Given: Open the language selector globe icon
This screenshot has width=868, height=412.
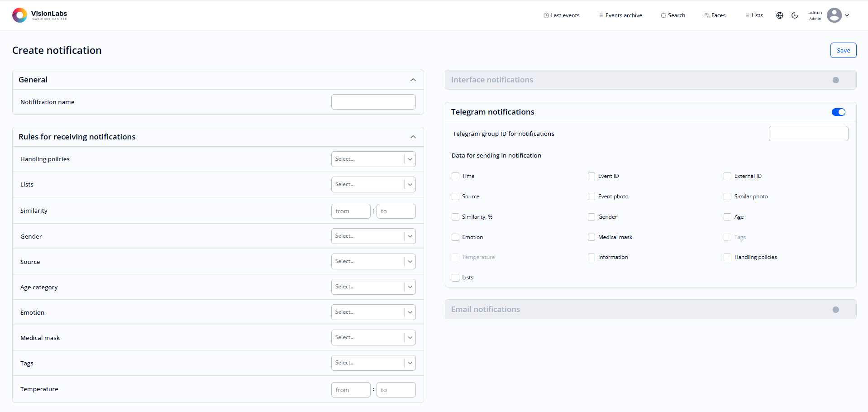Looking at the screenshot, I should click(x=779, y=15).
